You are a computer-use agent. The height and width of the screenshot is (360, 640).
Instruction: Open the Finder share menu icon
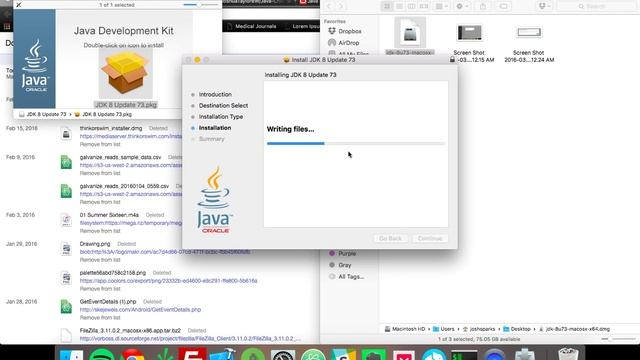(483, 6)
